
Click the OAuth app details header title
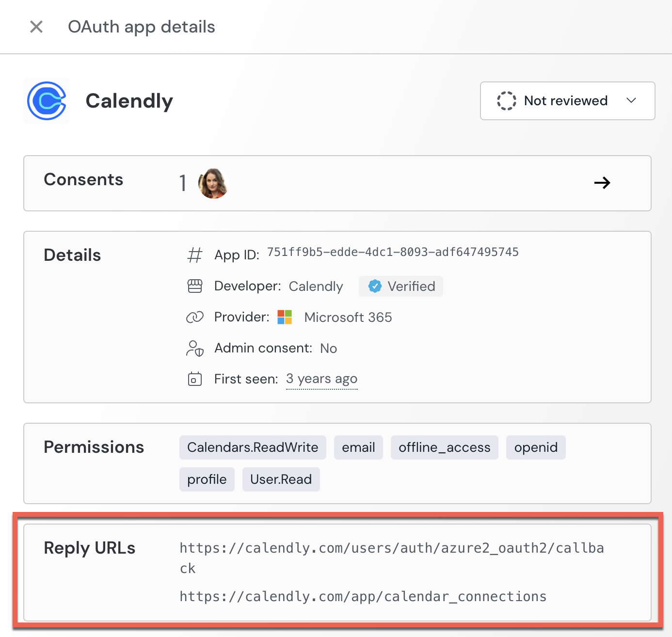tap(142, 27)
